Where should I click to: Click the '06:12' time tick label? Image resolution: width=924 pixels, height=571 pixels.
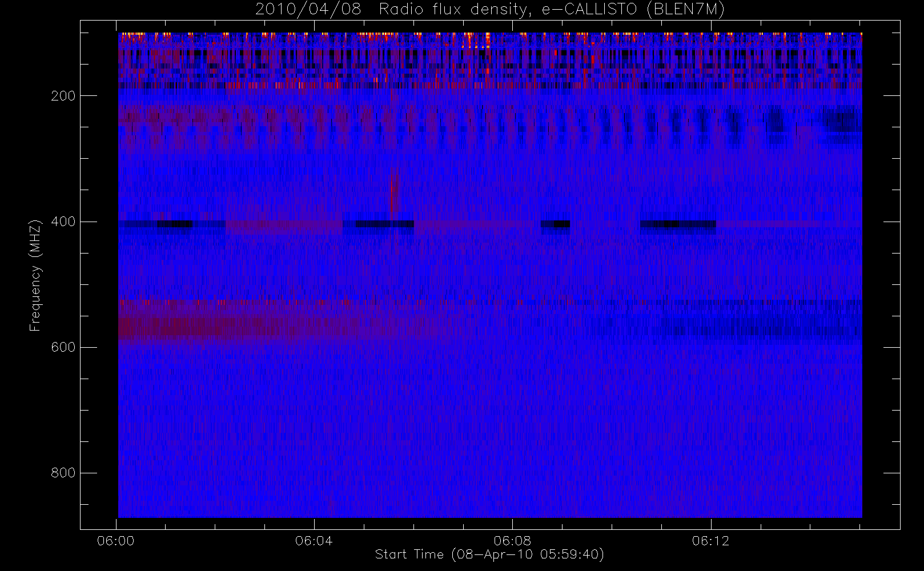[711, 541]
